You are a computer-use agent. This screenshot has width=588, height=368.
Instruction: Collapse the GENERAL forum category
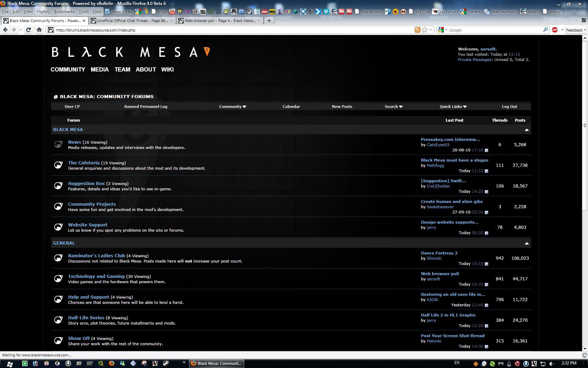526,243
